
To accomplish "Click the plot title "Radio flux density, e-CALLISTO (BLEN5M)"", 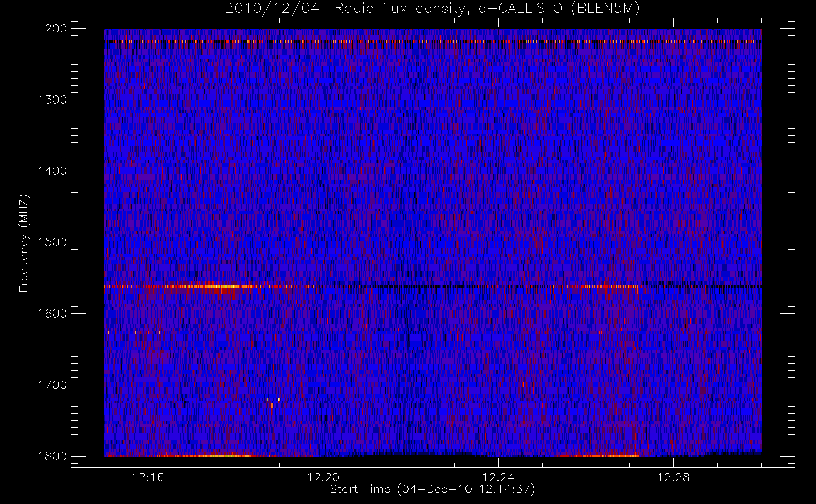I will click(x=487, y=9).
